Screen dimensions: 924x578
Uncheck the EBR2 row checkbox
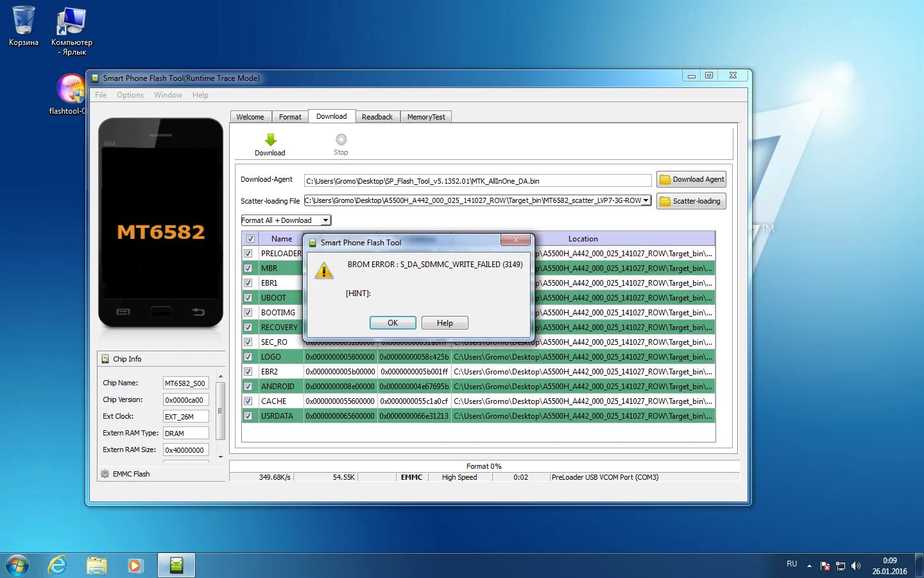(248, 372)
